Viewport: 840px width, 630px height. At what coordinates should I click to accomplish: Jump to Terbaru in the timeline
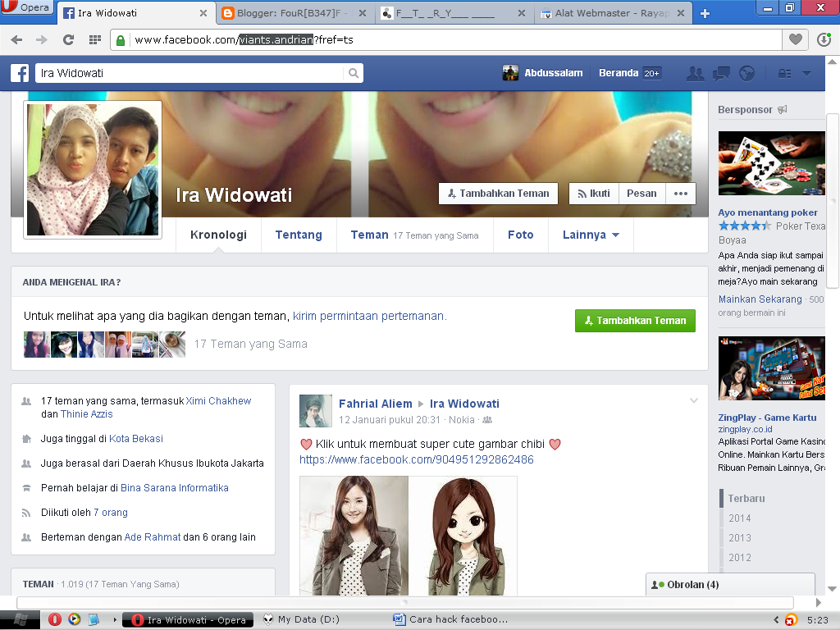pyautogui.click(x=746, y=498)
